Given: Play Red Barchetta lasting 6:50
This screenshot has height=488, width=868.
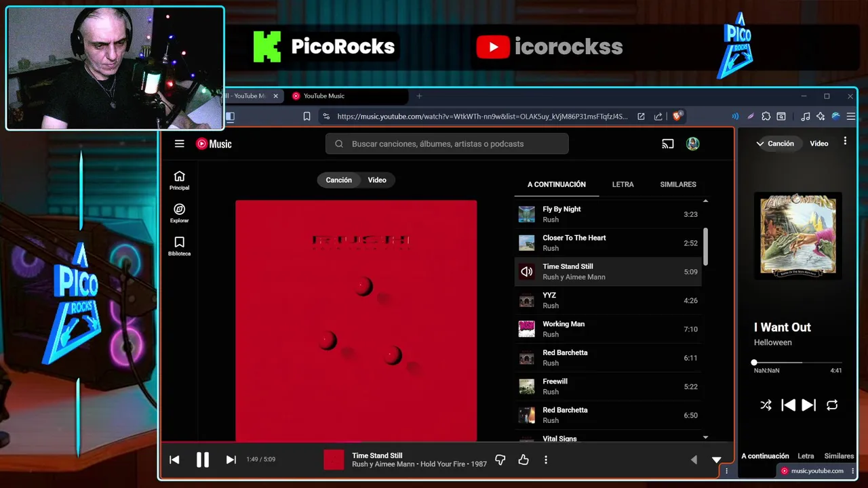Looking at the screenshot, I should coord(608,415).
